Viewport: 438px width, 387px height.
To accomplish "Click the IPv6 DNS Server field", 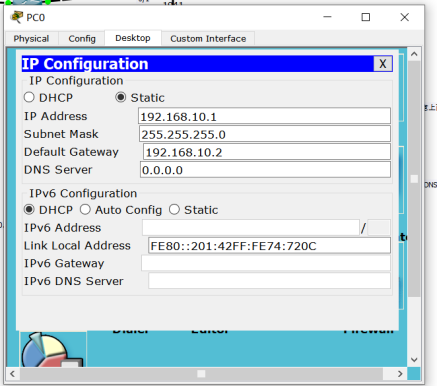I will pos(269,281).
